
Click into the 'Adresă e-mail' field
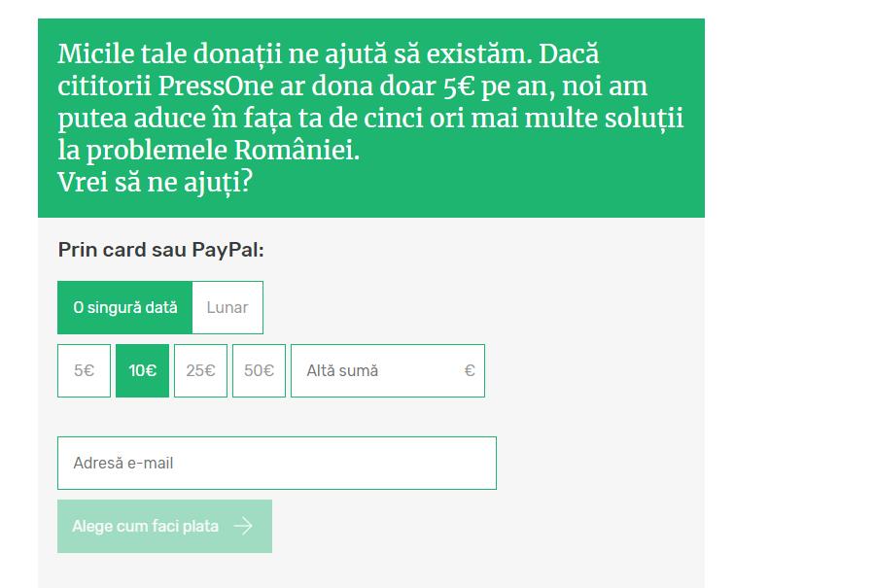click(277, 463)
